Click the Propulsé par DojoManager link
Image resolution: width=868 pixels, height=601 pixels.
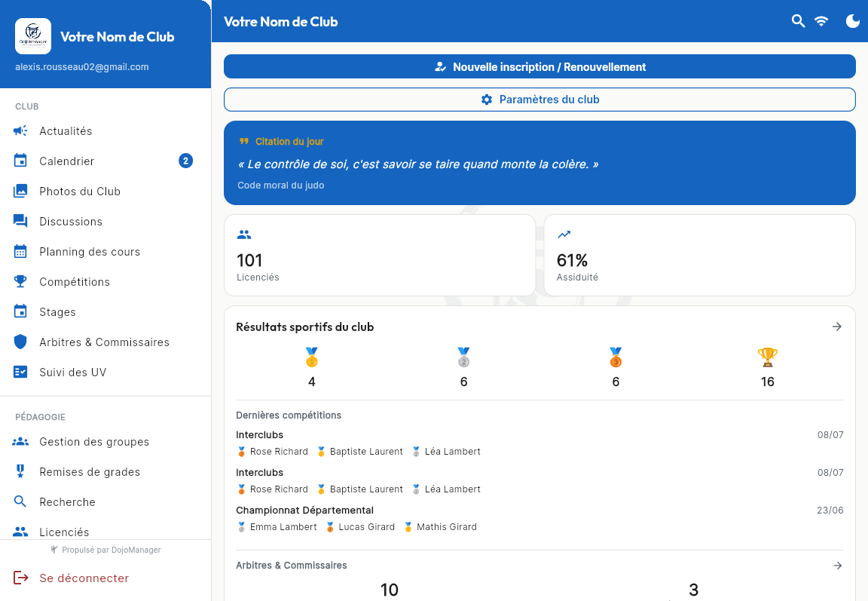tap(105, 550)
